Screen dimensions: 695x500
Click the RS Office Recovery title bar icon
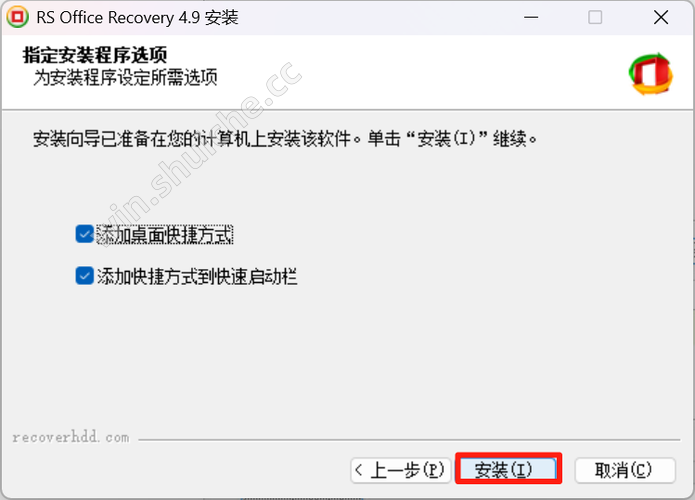click(18, 17)
